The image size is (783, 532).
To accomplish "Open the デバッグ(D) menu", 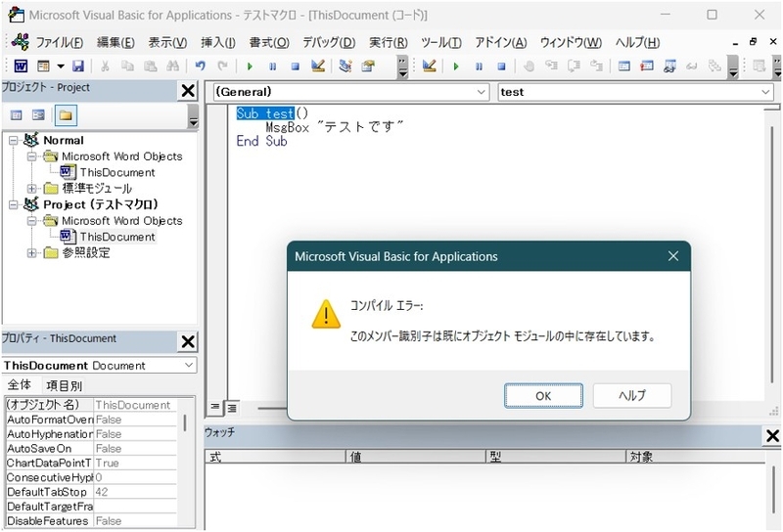I will pos(329,42).
